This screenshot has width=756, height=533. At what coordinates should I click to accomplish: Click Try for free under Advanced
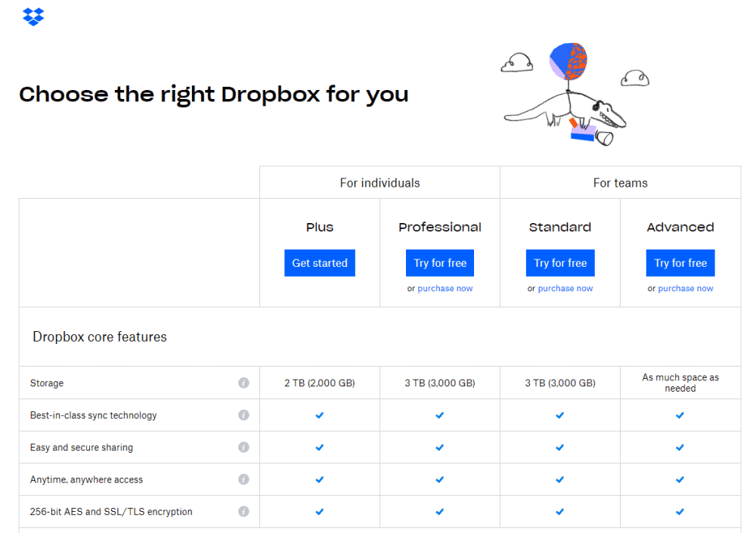coord(680,263)
